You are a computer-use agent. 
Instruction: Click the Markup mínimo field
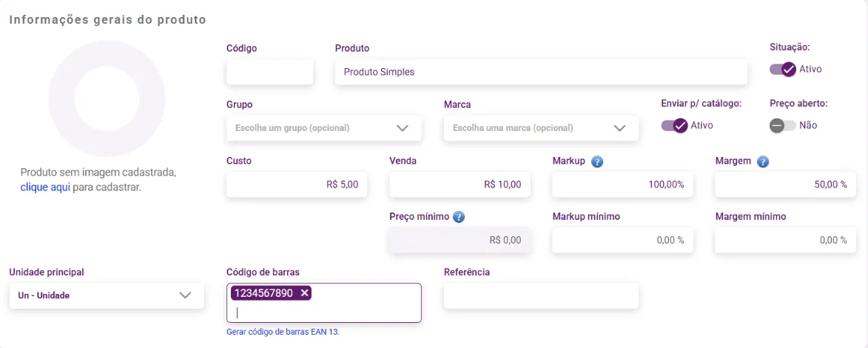(623, 240)
